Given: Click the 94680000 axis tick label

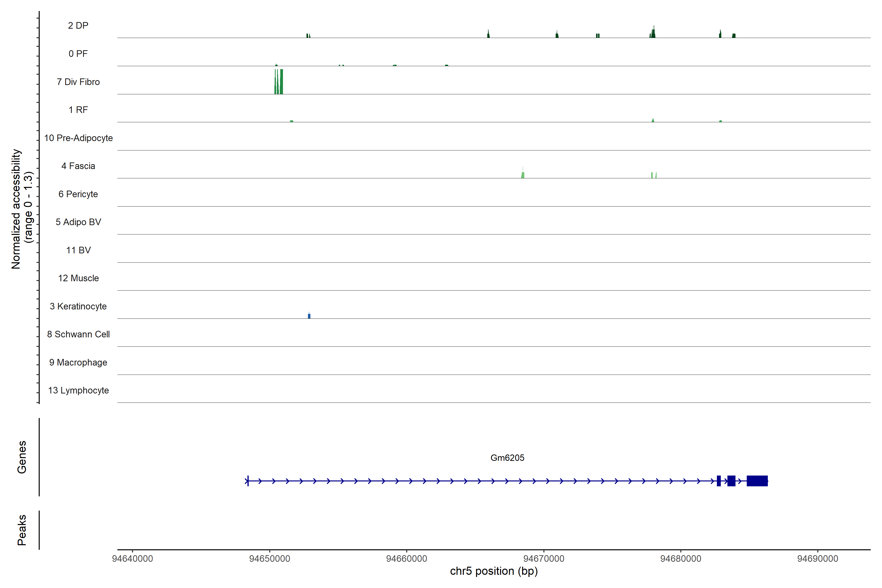Looking at the screenshot, I should [680, 558].
